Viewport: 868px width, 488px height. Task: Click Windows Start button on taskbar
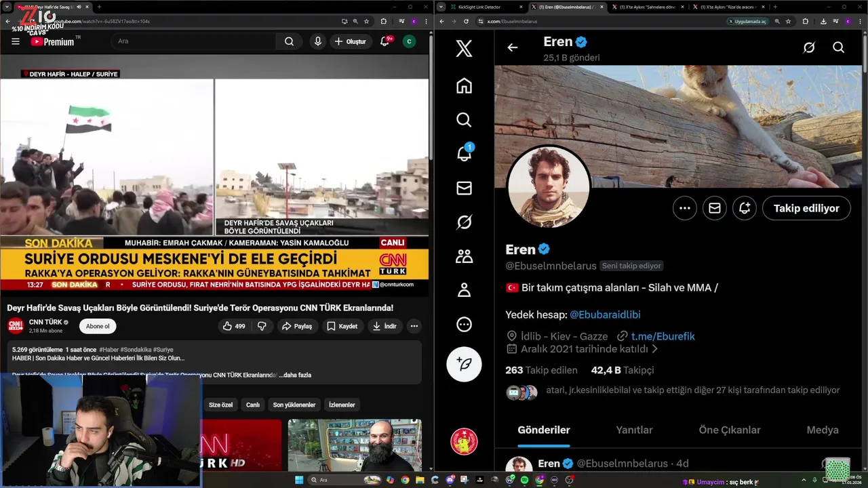click(x=299, y=480)
